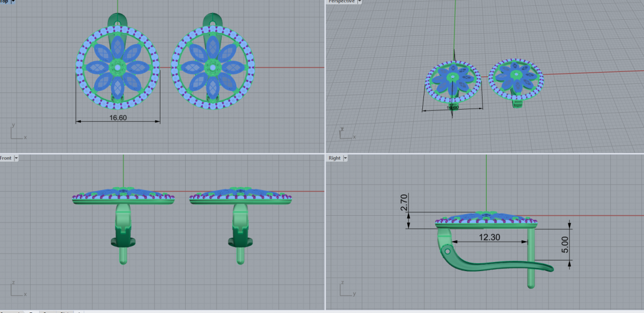Click the z-y axes icon in Right viewport
Image resolution: width=644 pixels, height=313 pixels.
[346, 288]
